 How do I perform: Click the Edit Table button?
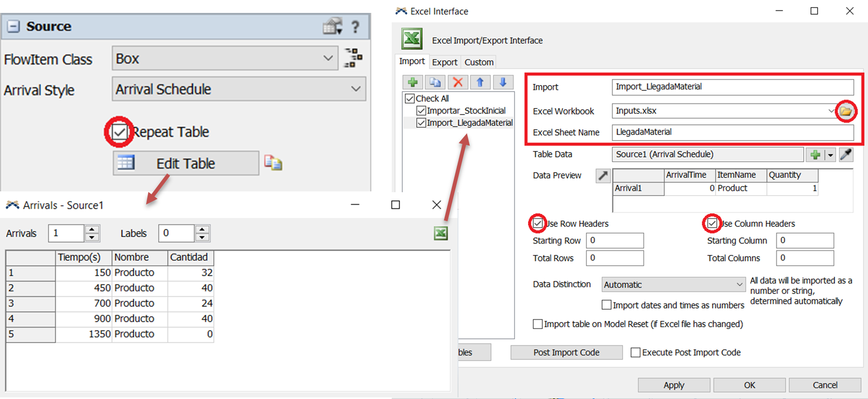pos(185,163)
